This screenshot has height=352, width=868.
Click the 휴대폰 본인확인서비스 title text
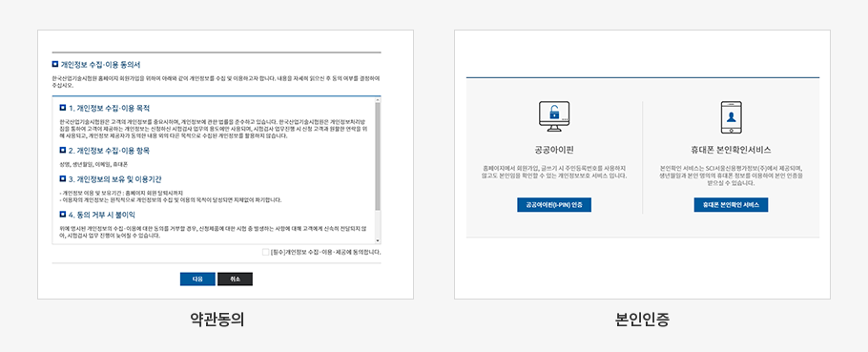pos(731,150)
